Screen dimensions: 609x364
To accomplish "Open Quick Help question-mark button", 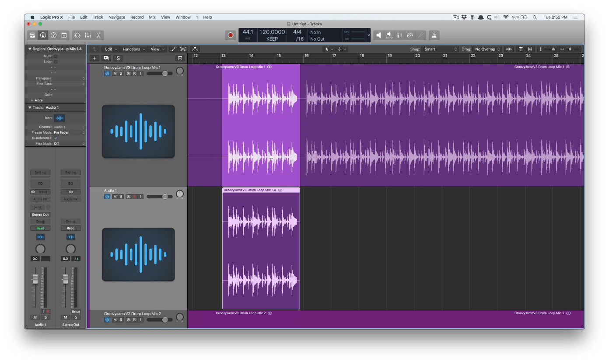I will 53,35.
